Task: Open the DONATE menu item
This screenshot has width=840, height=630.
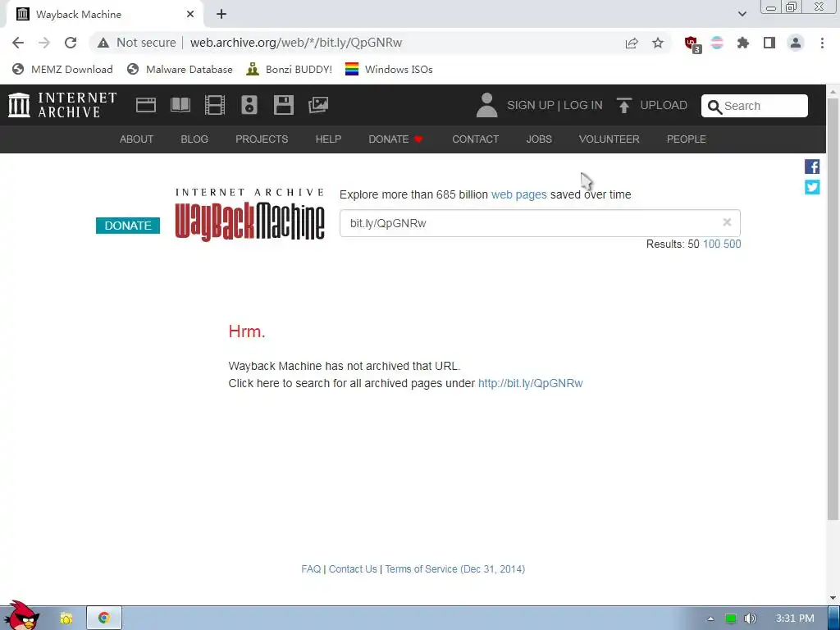Action: point(396,139)
